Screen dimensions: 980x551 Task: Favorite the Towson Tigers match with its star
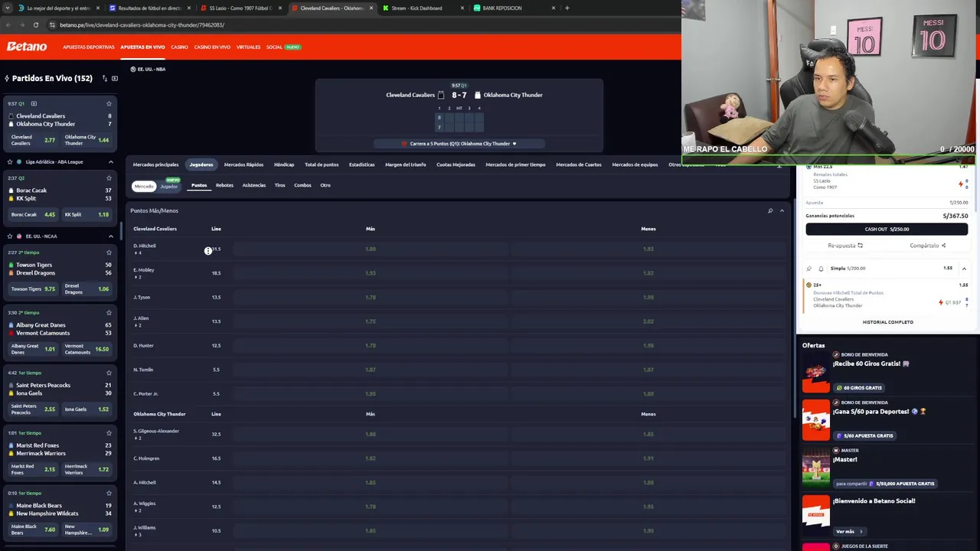point(109,252)
